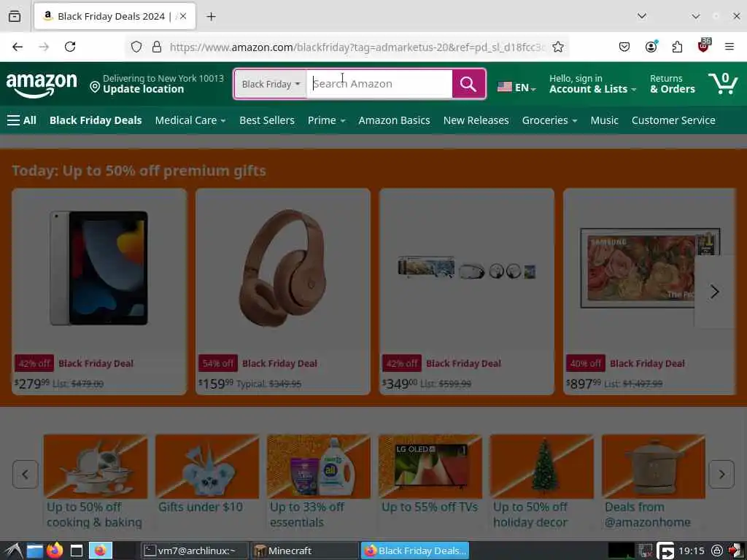Close the Black Friday Deals tab
The image size is (747, 560).
[x=183, y=16]
